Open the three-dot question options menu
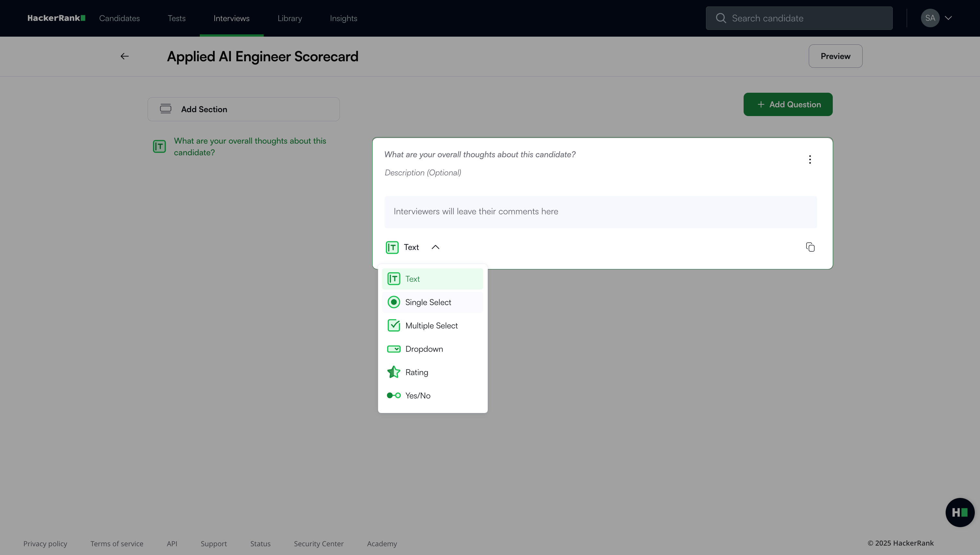The image size is (980, 555). 810,159
